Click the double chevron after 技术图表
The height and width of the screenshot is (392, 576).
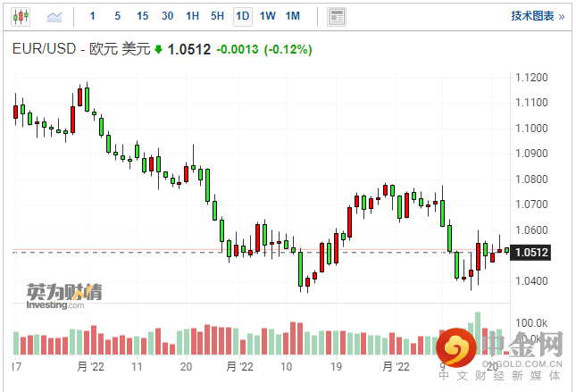click(560, 16)
